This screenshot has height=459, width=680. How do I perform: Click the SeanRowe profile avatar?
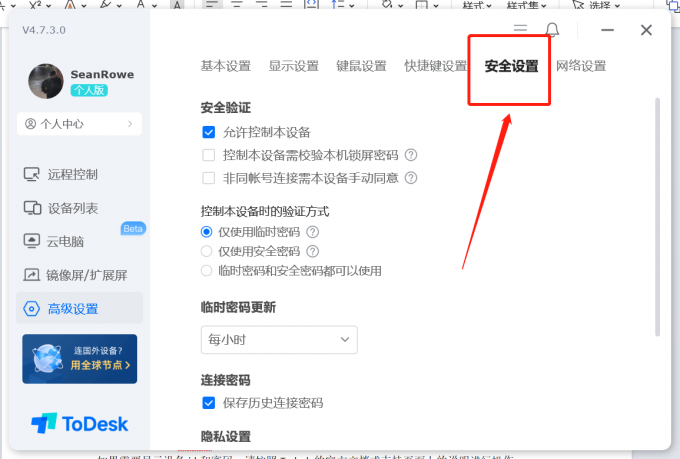(46, 81)
